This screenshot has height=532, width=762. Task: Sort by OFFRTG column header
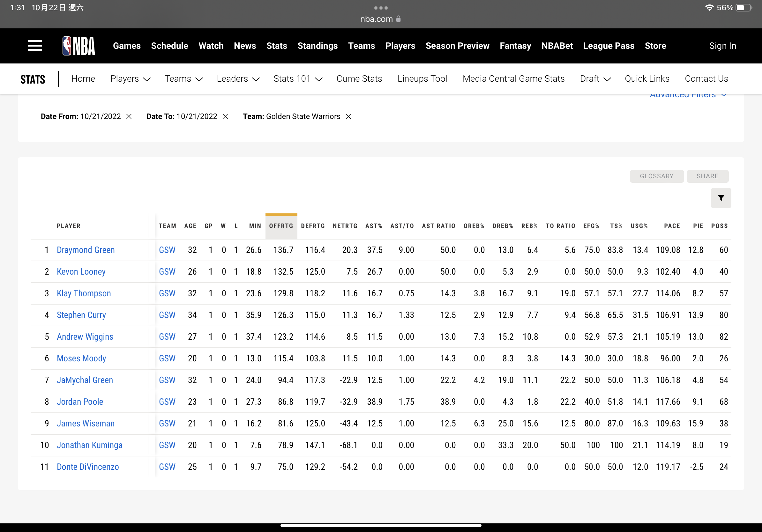281,226
